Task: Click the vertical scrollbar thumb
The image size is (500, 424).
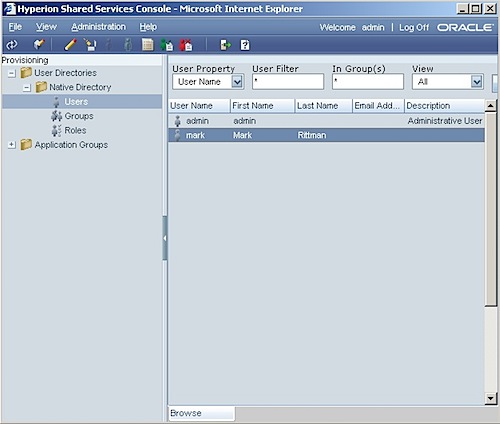Action: (x=490, y=209)
